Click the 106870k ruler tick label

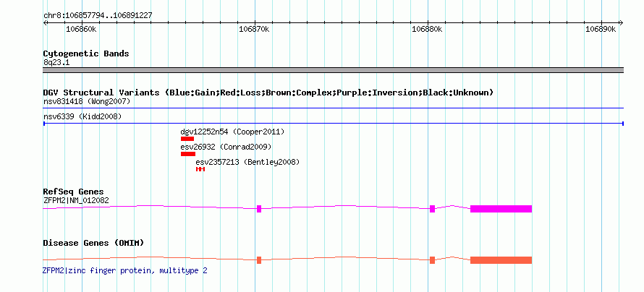point(254,29)
